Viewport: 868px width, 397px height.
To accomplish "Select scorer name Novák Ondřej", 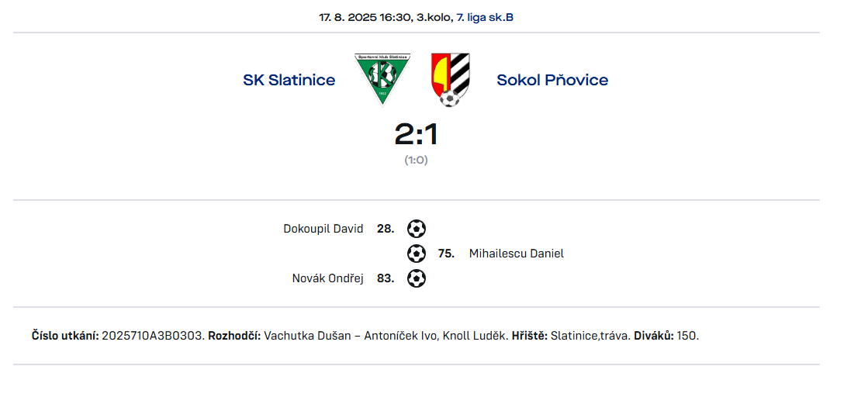I will pos(327,278).
